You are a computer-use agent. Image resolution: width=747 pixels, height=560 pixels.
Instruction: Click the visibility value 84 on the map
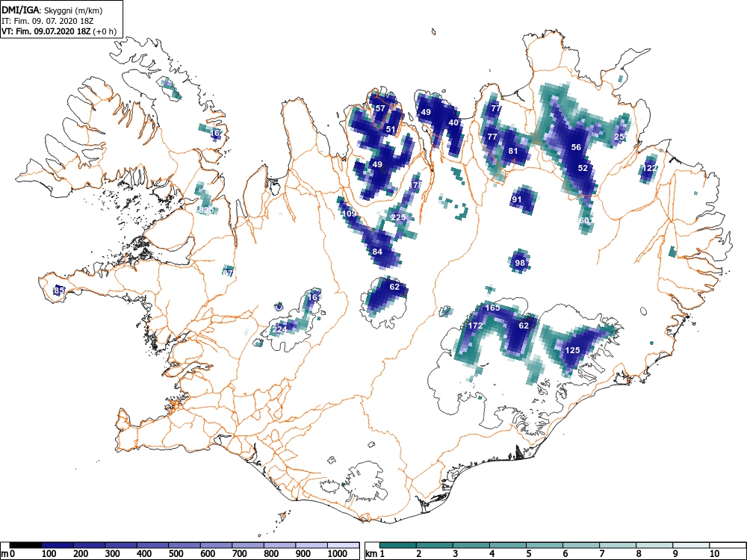pyautogui.click(x=377, y=252)
